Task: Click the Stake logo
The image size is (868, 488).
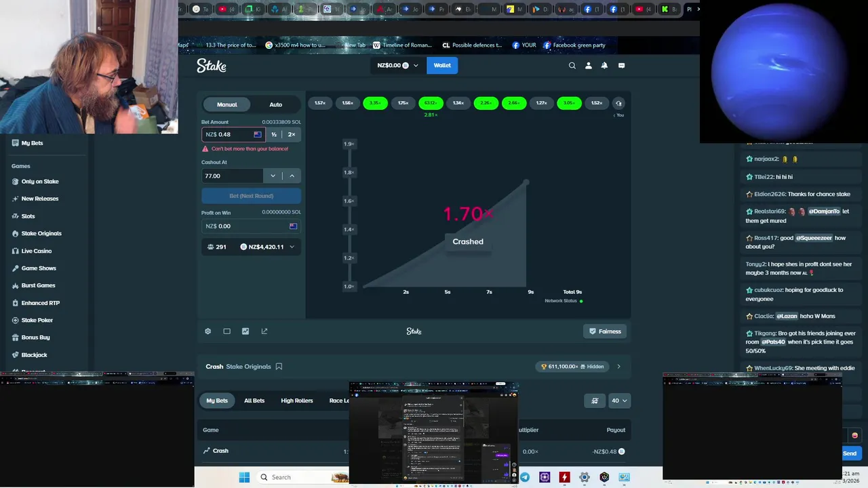Action: (212, 66)
